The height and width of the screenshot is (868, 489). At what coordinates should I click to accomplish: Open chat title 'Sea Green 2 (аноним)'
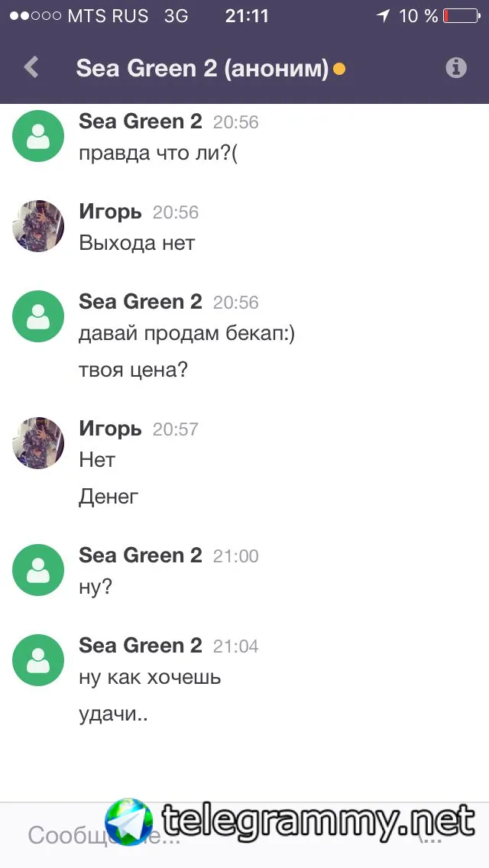[202, 69]
